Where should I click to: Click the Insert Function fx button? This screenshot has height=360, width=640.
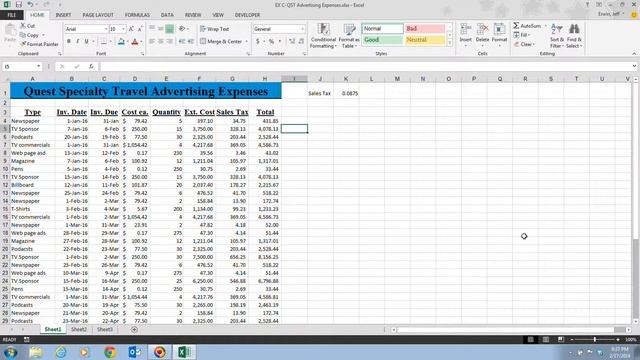[91, 66]
